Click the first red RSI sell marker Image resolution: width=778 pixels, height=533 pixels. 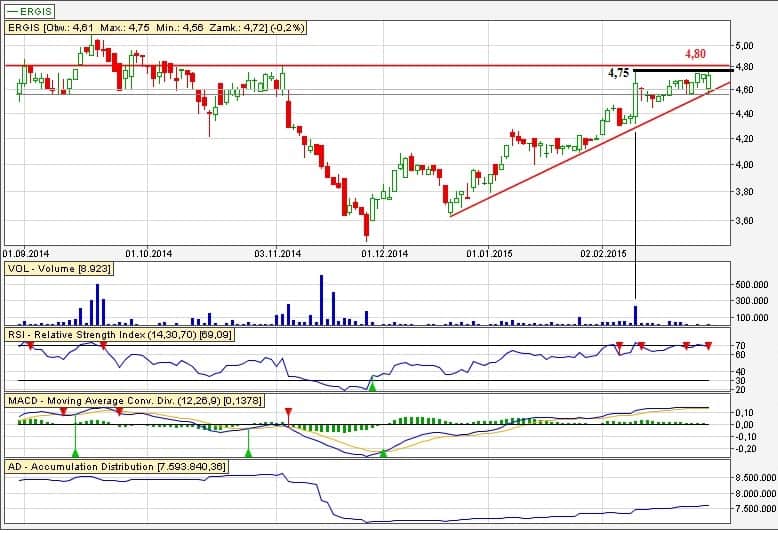tap(30, 345)
